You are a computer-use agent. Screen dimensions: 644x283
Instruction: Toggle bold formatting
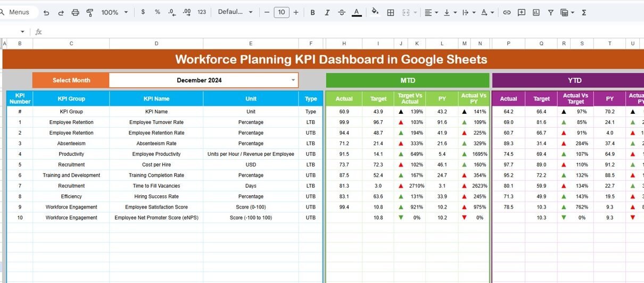[312, 12]
